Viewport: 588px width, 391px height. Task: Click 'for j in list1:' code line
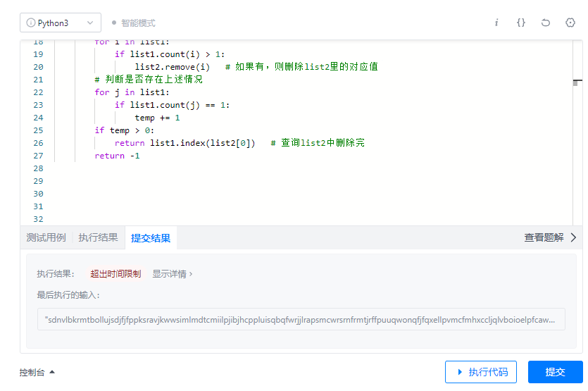132,92
